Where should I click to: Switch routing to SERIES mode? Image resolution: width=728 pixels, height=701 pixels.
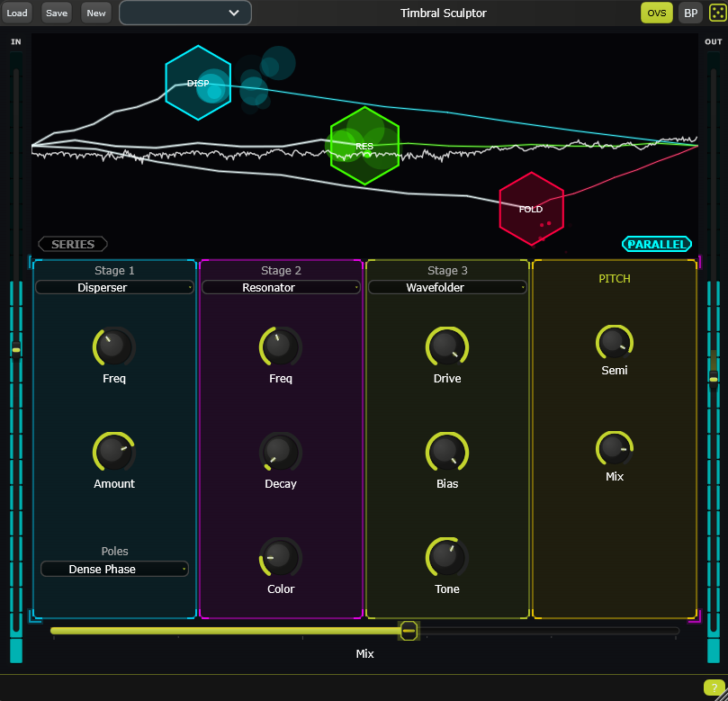click(72, 244)
